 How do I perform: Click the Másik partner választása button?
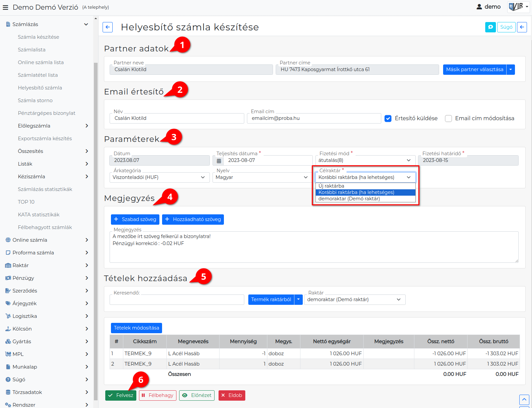pyautogui.click(x=475, y=70)
